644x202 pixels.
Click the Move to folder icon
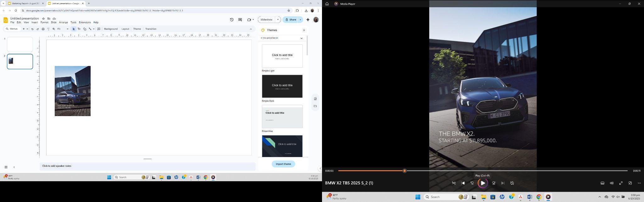tap(49, 19)
